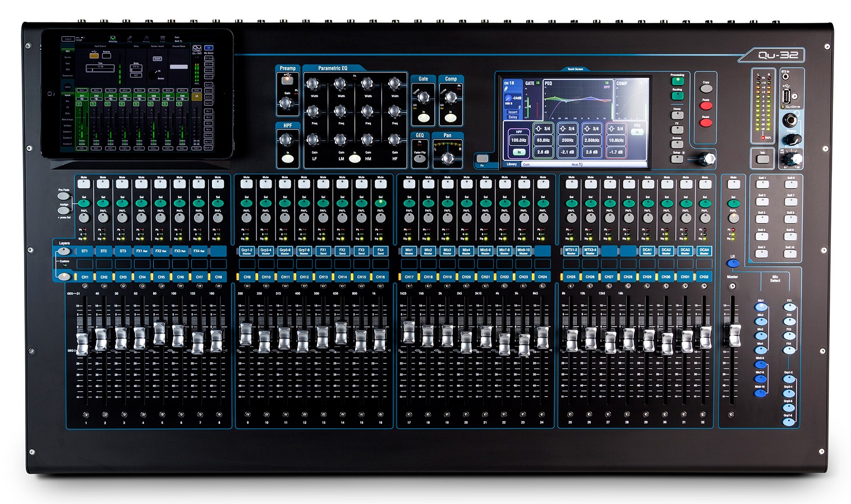Image resolution: width=851 pixels, height=504 pixels.
Task: Click the ST3 In mini-jack socket
Action: coord(785,77)
